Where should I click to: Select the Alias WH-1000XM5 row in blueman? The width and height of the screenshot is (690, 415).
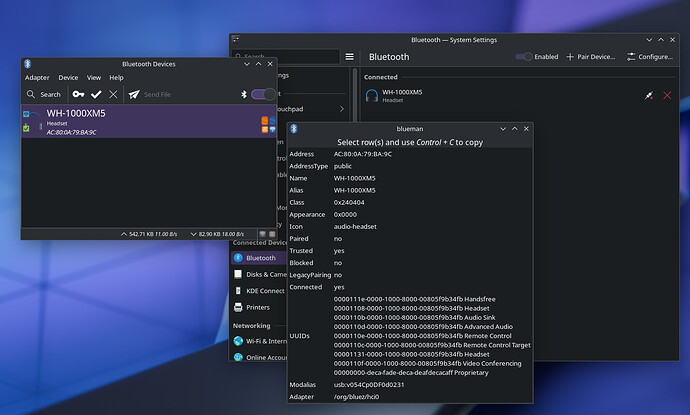click(x=410, y=190)
